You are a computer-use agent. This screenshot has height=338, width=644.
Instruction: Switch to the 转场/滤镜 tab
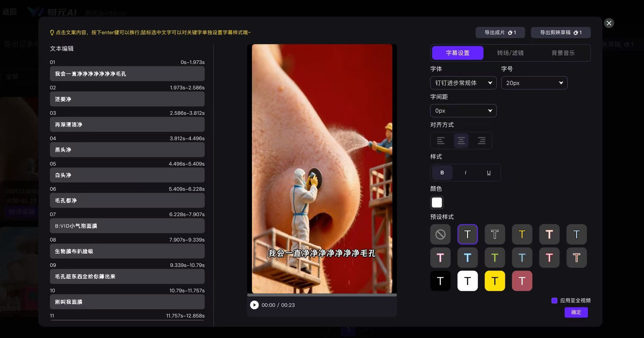click(510, 53)
